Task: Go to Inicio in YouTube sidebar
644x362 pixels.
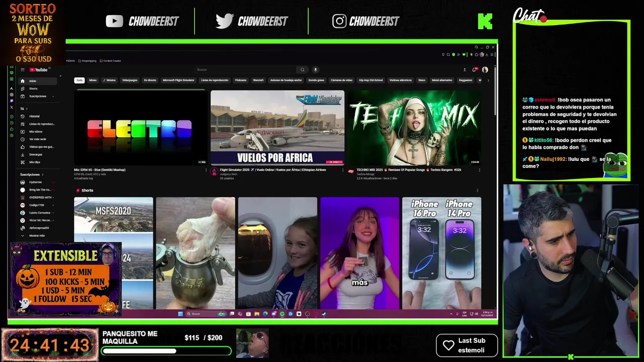Action: click(x=39, y=81)
